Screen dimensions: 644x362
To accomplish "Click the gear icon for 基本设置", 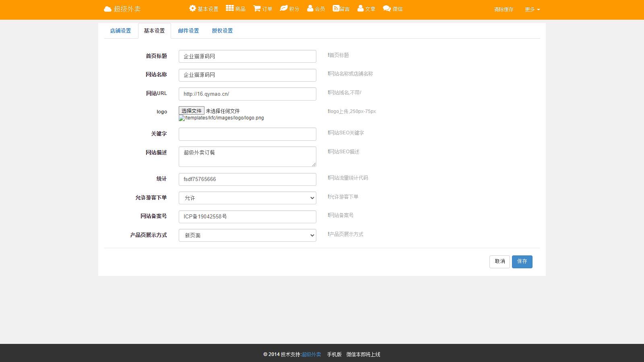I will pyautogui.click(x=193, y=8).
